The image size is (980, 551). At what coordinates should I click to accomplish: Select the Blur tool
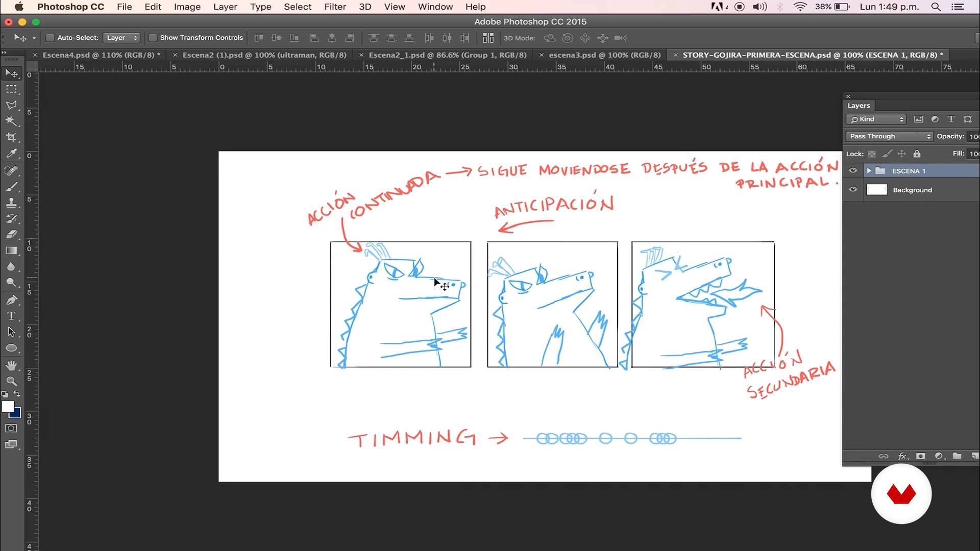tap(12, 266)
